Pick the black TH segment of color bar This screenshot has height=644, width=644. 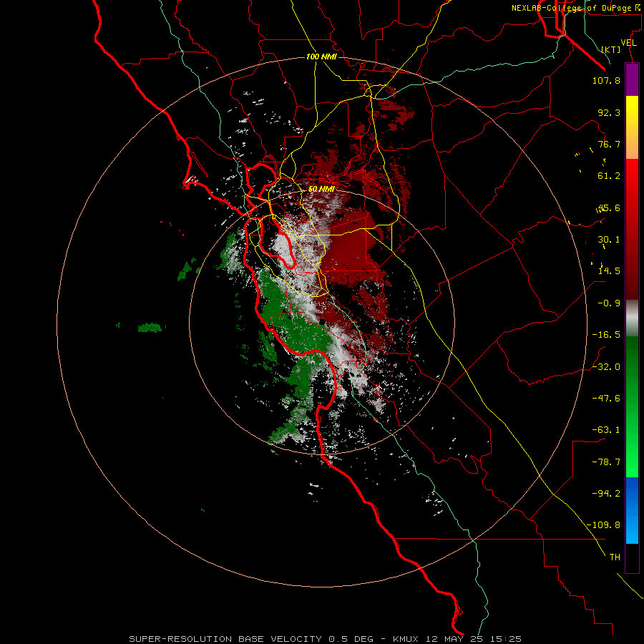pyautogui.click(x=632, y=557)
